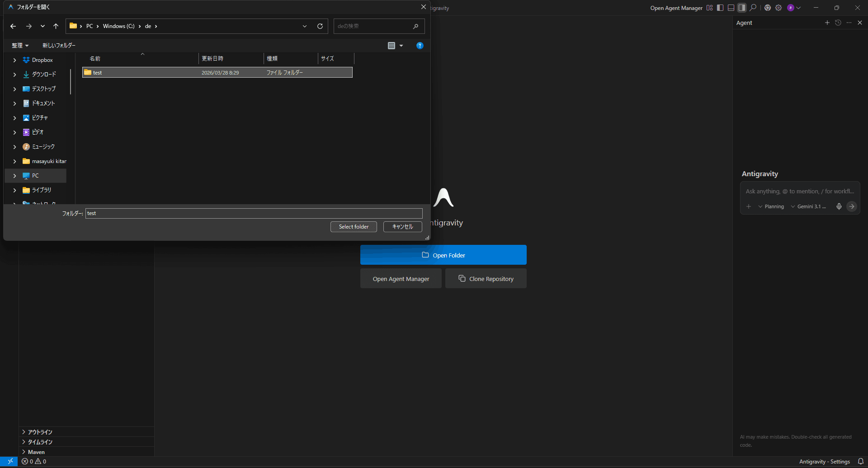This screenshot has height=468, width=868.
Task: Click the notifications bell in status bar
Action: click(x=860, y=461)
